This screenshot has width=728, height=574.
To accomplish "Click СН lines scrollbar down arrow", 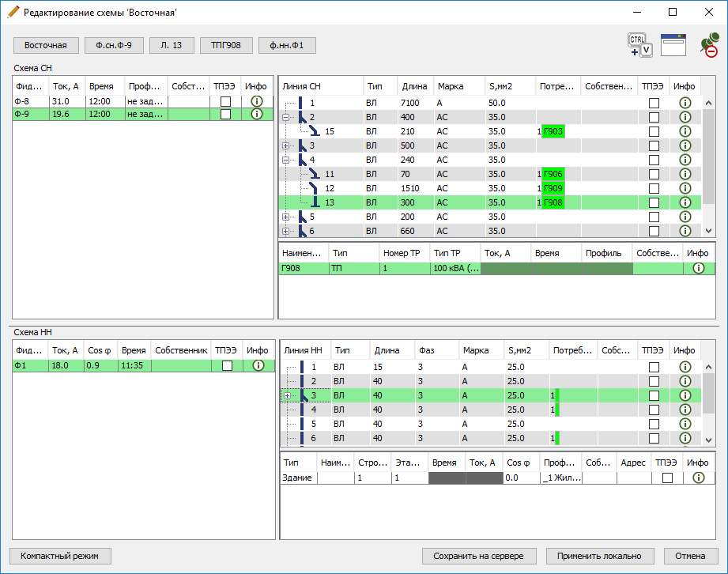I will pyautogui.click(x=708, y=230).
